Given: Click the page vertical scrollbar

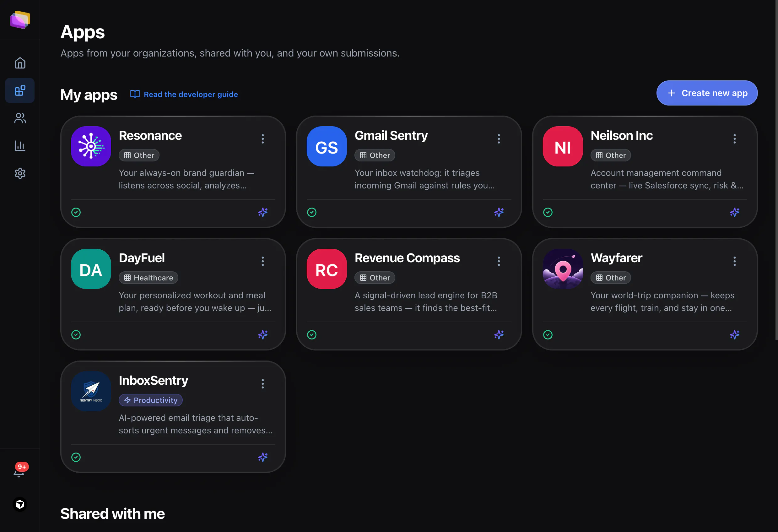Looking at the screenshot, I should 776,170.
